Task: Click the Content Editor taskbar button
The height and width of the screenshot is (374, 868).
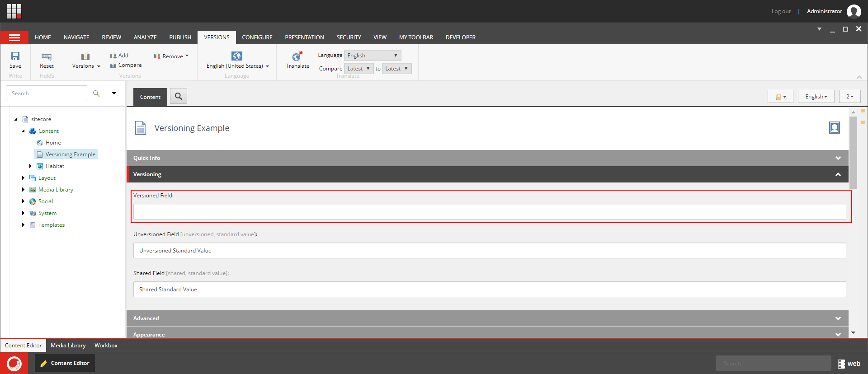Action: coord(65,363)
